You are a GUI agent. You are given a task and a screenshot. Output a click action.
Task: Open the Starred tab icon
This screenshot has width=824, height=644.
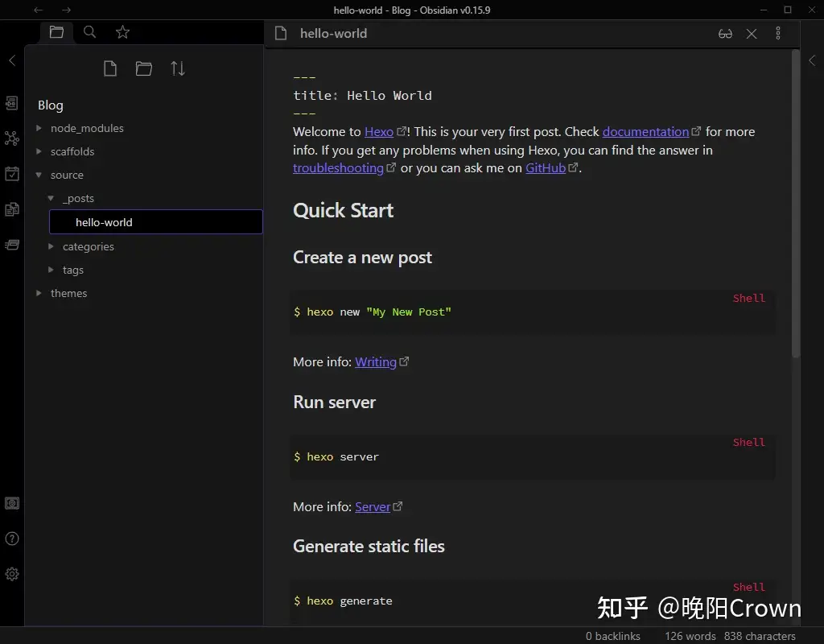[x=122, y=32]
